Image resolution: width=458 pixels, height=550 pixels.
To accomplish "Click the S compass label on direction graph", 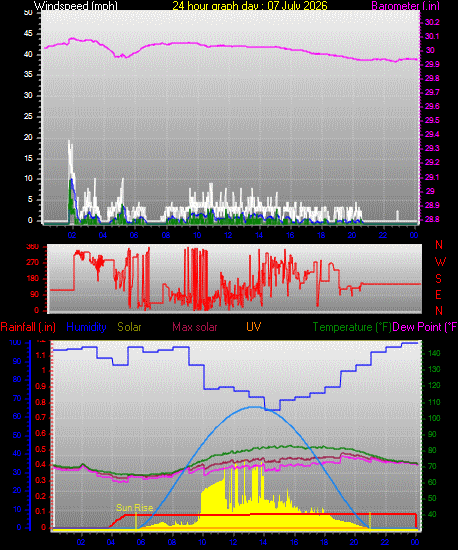I will pos(438,279).
